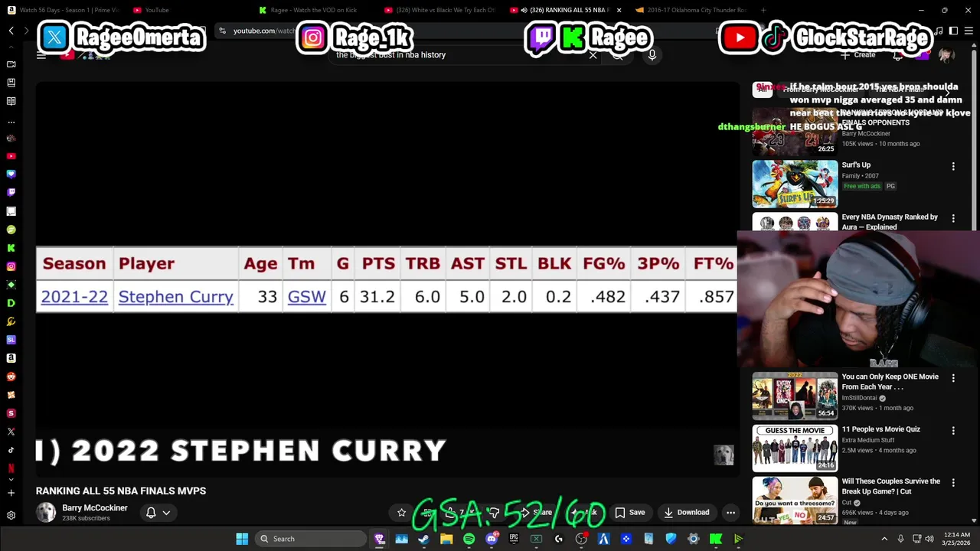Open Surf's Up video thumbnail
The width and height of the screenshot is (980, 551).
coord(795,184)
